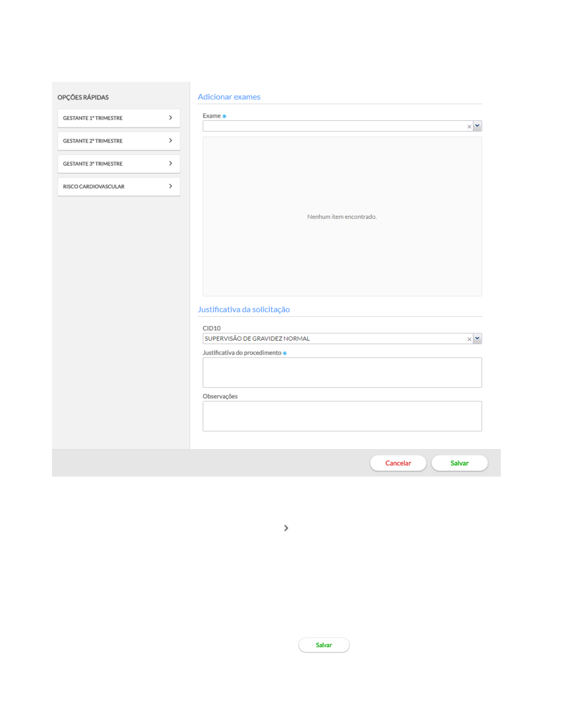This screenshot has height=728, width=563.
Task: Click the chevron arrow on Gestante 2º Trimestre
Action: (x=171, y=141)
